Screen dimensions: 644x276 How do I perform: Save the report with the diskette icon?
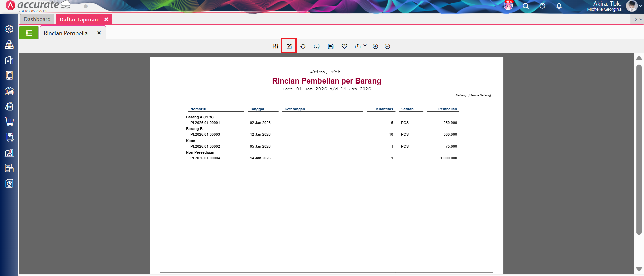point(331,46)
